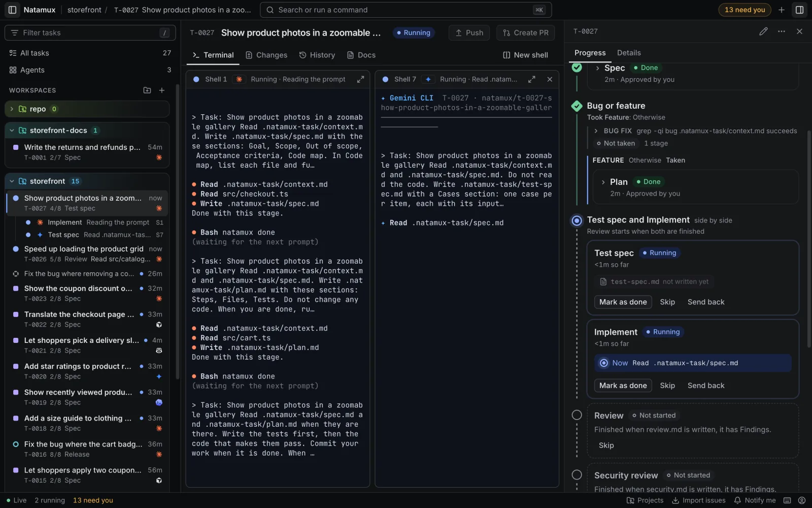Viewport: 812px width, 508px height.
Task: Open the History tab
Action: [317, 55]
